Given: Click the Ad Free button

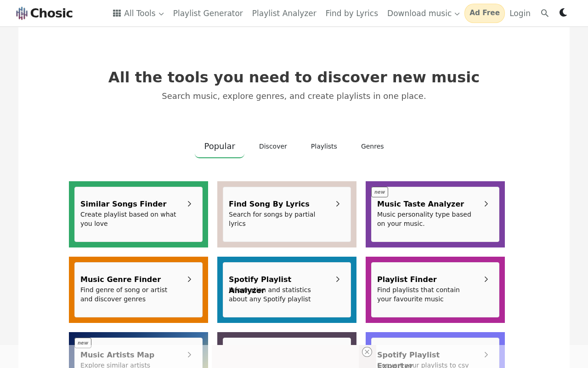Looking at the screenshot, I should pyautogui.click(x=485, y=13).
